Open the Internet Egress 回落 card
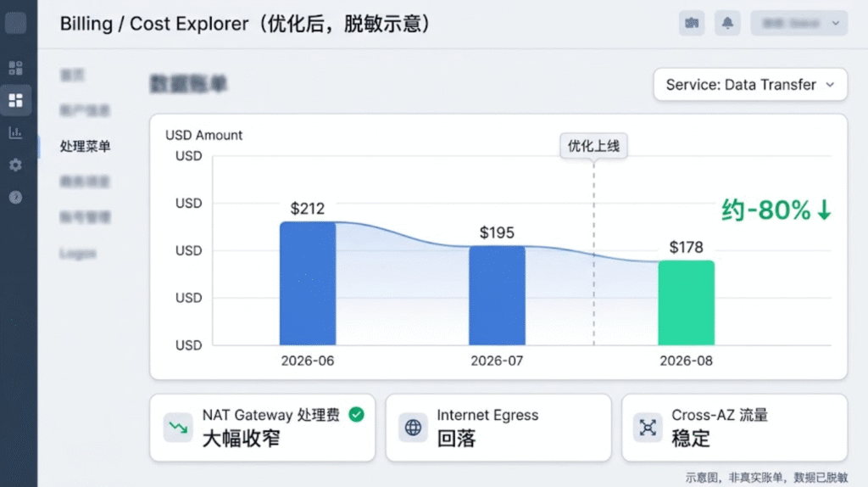 click(498, 428)
